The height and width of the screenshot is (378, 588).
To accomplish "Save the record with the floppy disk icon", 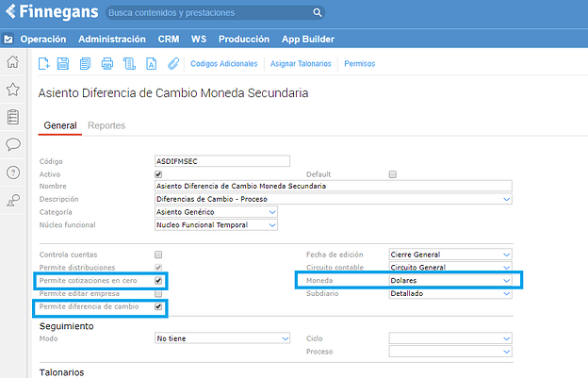I will coord(63,64).
